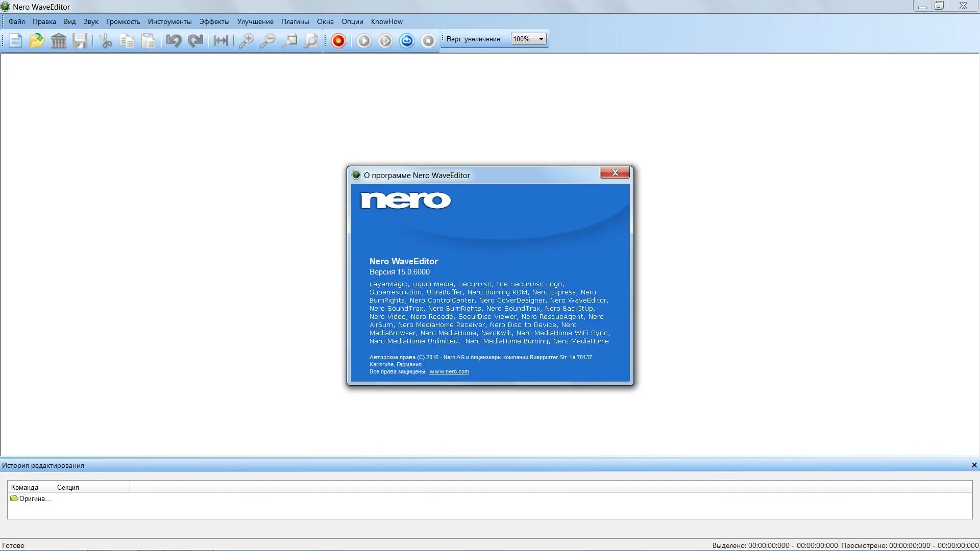Close the История редактирования panel

point(974,465)
